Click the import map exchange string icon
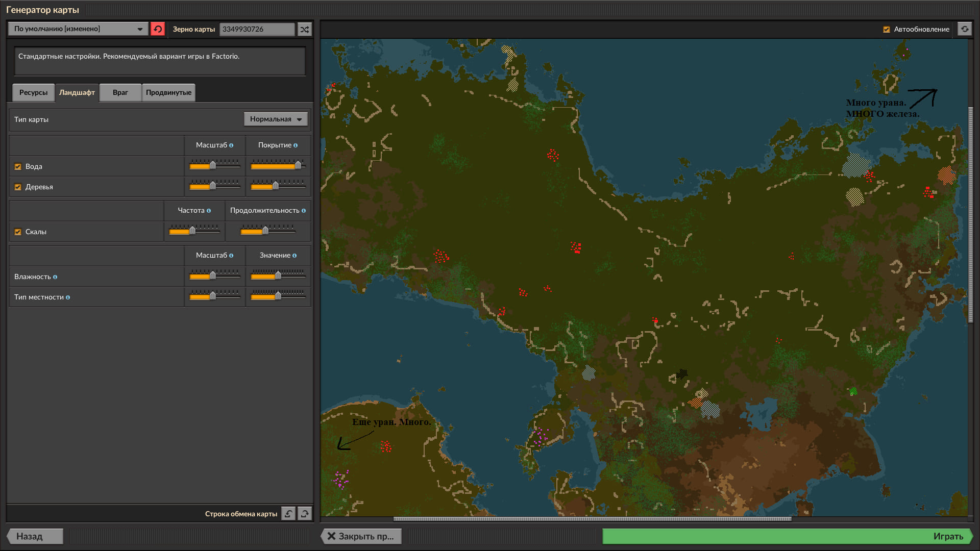The height and width of the screenshot is (551, 980). (288, 514)
